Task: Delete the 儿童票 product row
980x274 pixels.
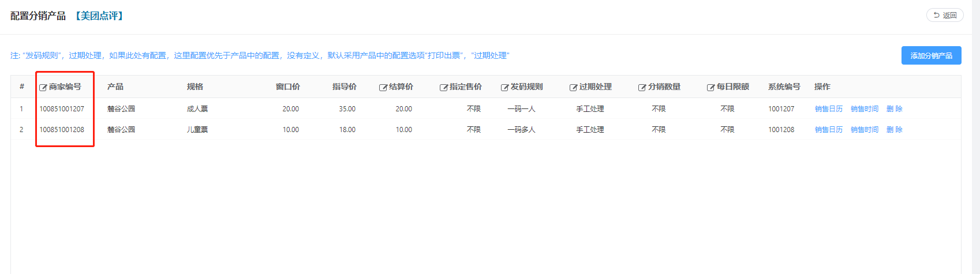Action: (894, 130)
